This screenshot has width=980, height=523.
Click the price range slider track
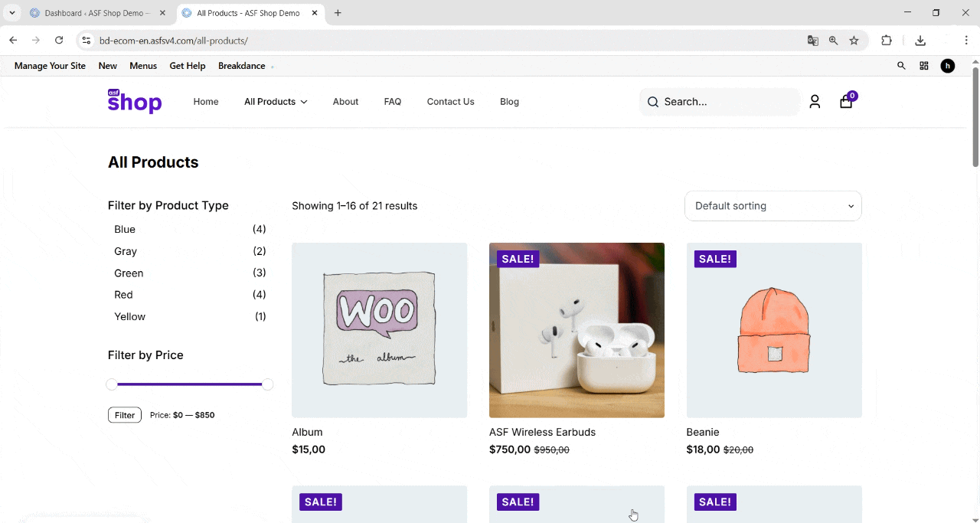pyautogui.click(x=190, y=384)
